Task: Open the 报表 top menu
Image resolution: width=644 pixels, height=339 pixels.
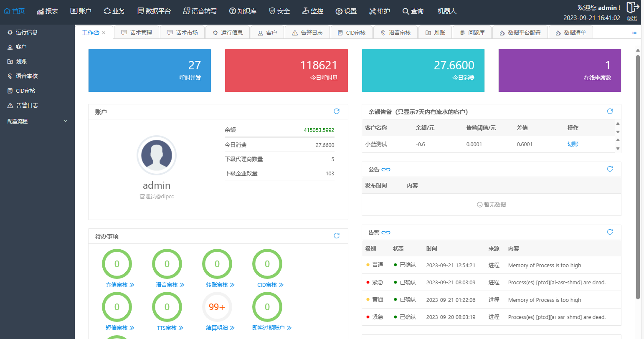Action: 48,11
